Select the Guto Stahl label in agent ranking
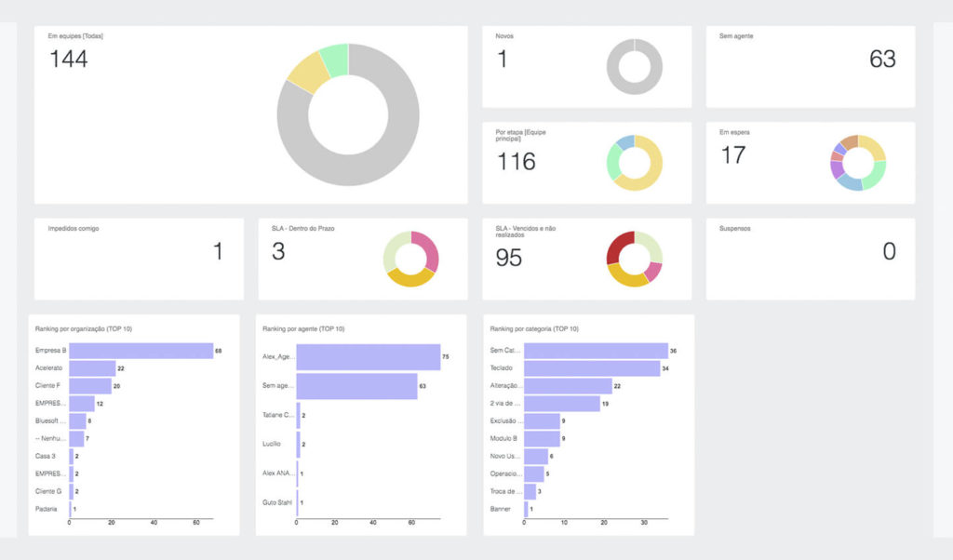Screen dimensions: 953x560 coord(277,502)
